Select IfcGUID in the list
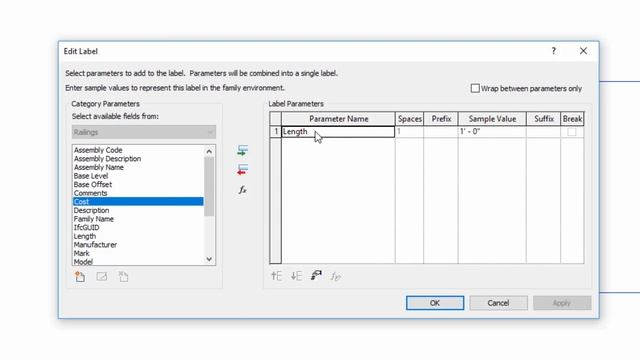The width and height of the screenshot is (640, 360). pyautogui.click(x=86, y=227)
